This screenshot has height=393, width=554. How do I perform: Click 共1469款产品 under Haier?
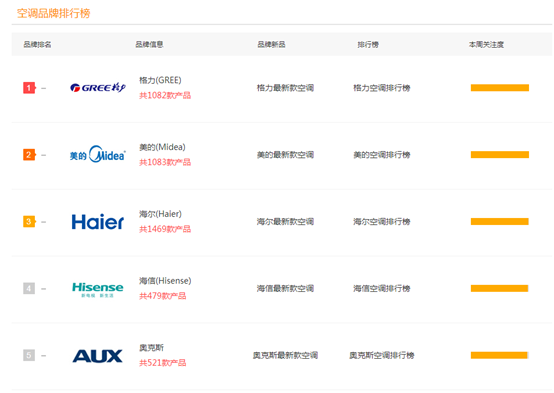pyautogui.click(x=165, y=229)
